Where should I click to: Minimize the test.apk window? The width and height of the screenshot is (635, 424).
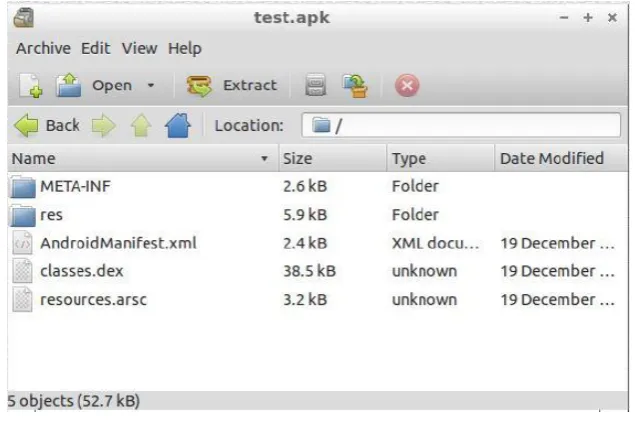[x=564, y=18]
